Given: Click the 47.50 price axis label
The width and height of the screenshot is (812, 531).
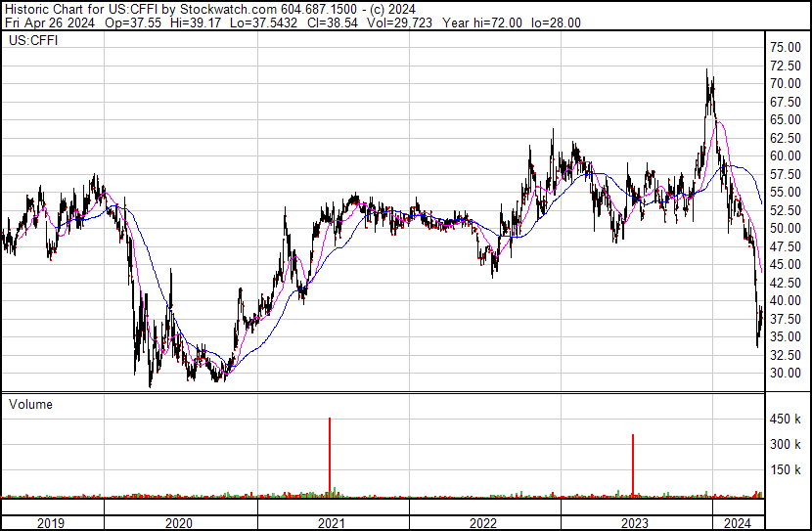Looking at the screenshot, I should coord(786,246).
